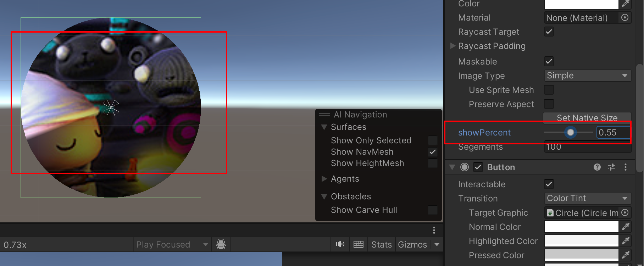Open the top Color swatch
Viewport: 644px width, 266px height.
582,4
